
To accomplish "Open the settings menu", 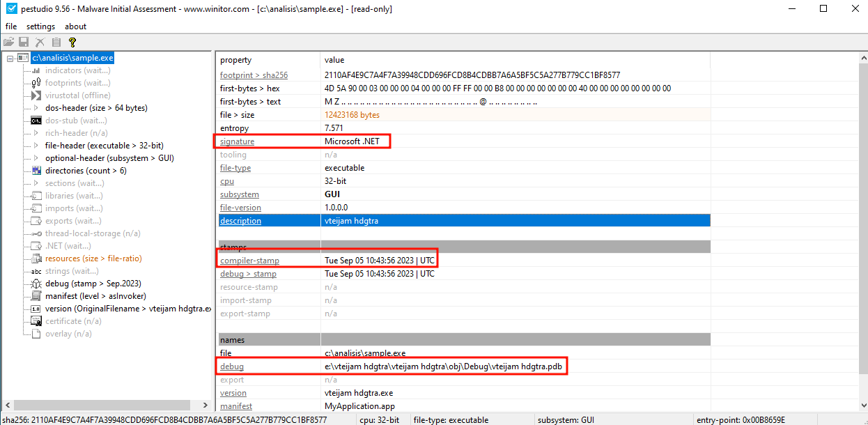I will coord(40,26).
